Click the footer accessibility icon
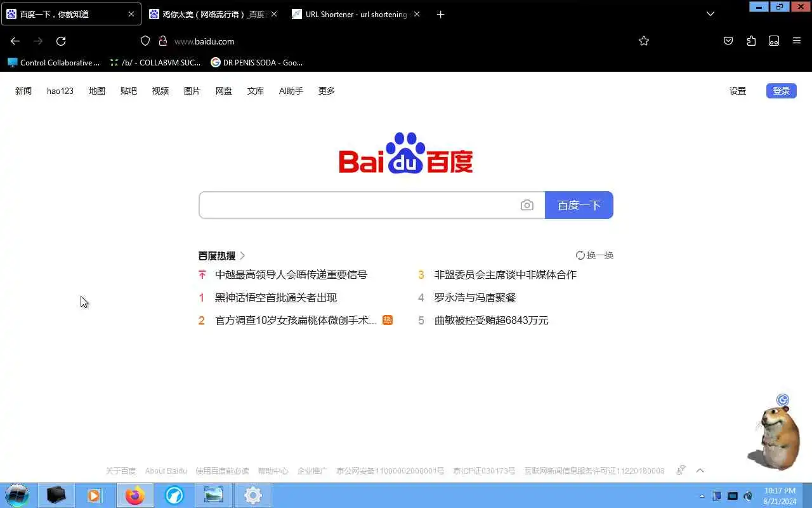The height and width of the screenshot is (508, 812). [681, 471]
